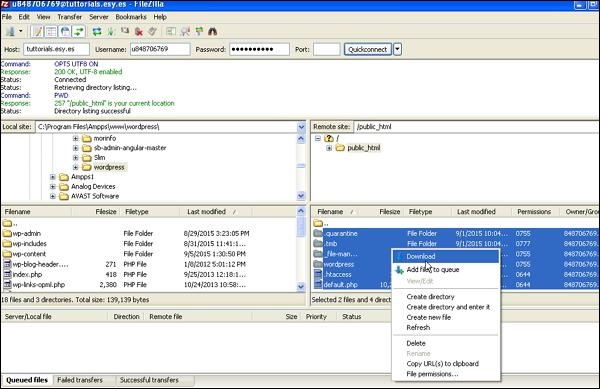Toggle the transfer queue display icon

(x=79, y=32)
